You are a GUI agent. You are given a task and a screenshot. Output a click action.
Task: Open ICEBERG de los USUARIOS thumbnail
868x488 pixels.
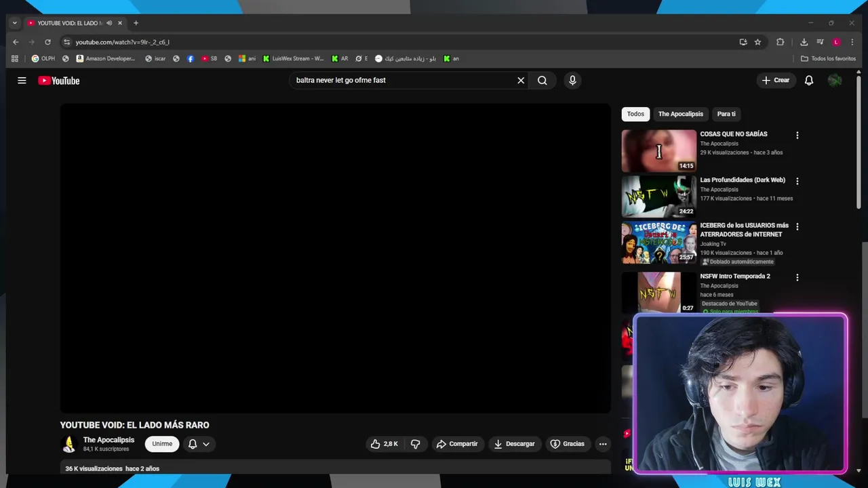[x=658, y=243]
